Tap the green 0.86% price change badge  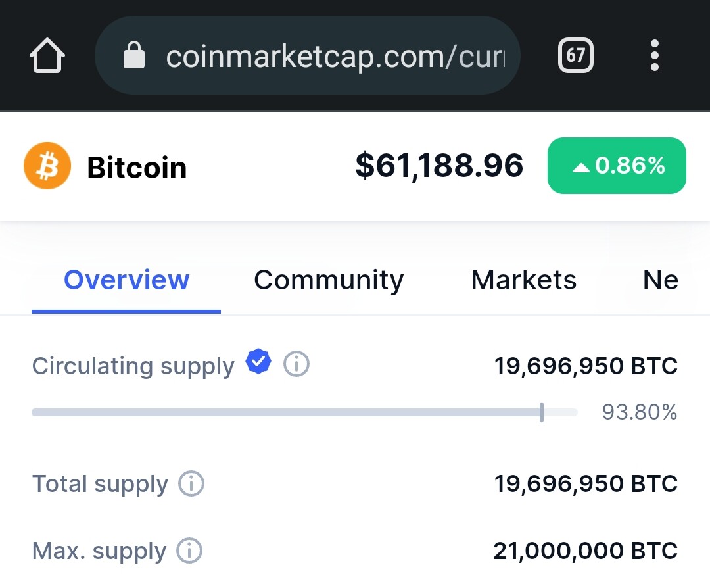coord(617,166)
